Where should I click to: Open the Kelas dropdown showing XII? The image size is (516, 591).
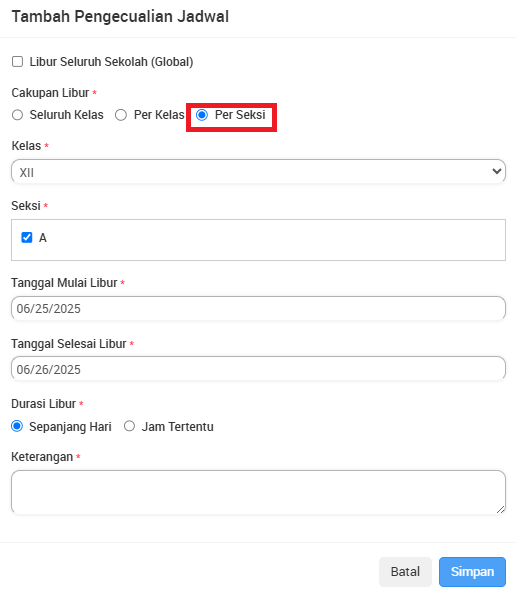click(x=258, y=172)
